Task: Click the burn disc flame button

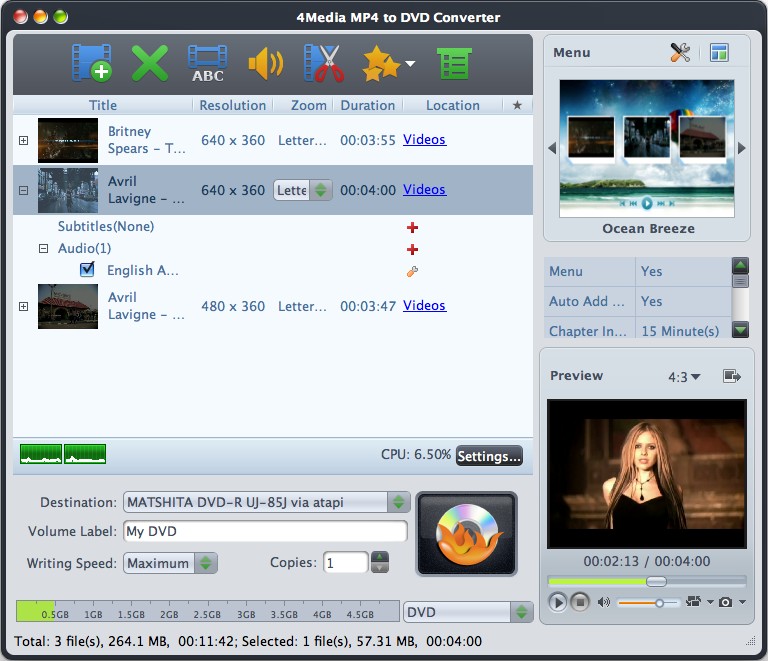Action: click(x=466, y=534)
